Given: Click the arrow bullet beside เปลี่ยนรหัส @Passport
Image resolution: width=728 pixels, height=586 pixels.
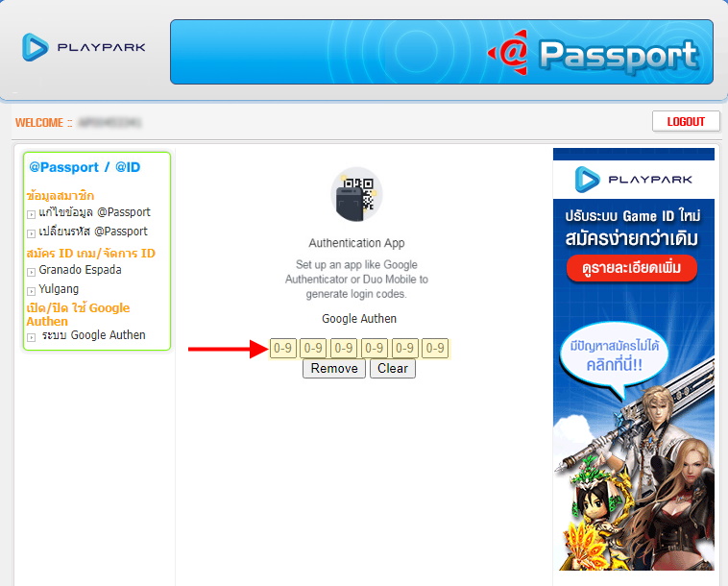Looking at the screenshot, I should click(x=31, y=233).
